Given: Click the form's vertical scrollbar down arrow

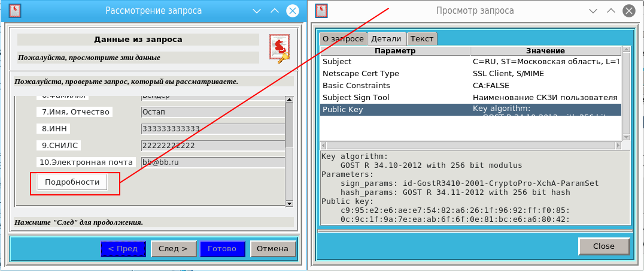Looking at the screenshot, I should coord(289,204).
